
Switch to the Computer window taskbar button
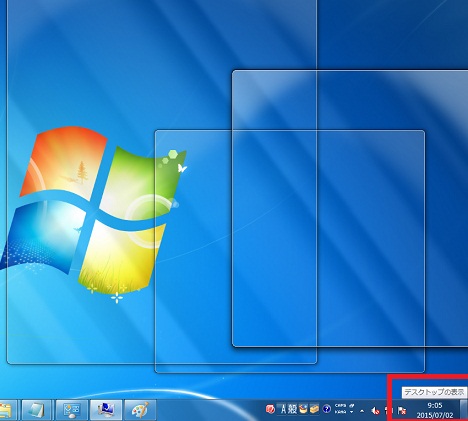(106, 410)
